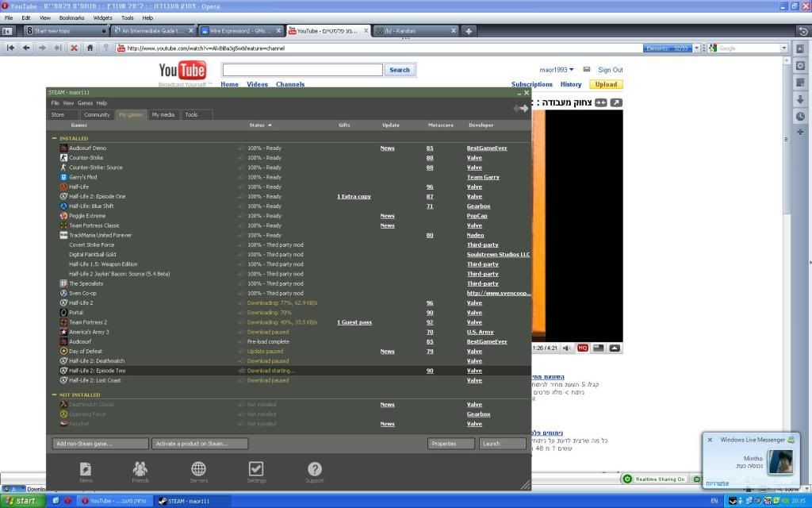Mute the YouTube video with speaker icon
The height and width of the screenshot is (508, 812).
pos(567,348)
